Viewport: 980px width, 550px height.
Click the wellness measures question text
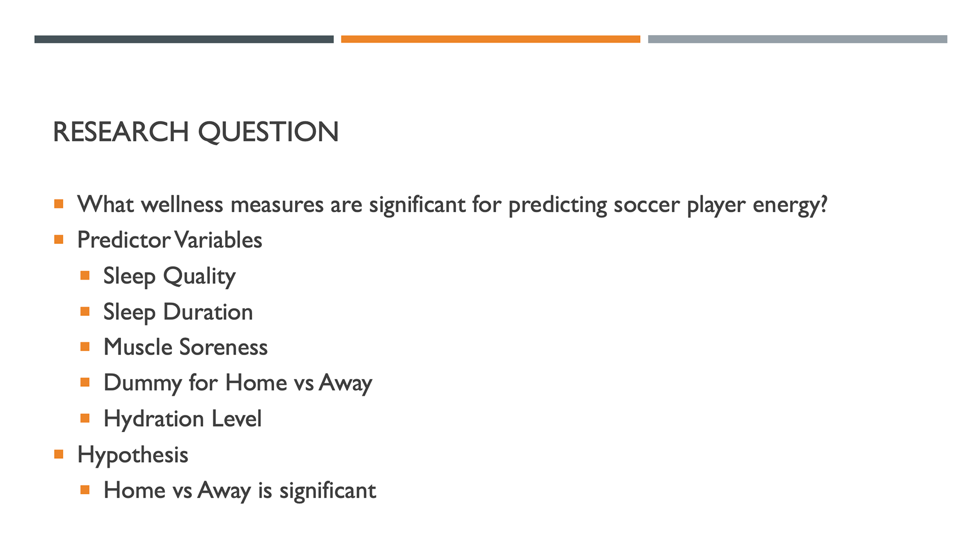pyautogui.click(x=452, y=205)
